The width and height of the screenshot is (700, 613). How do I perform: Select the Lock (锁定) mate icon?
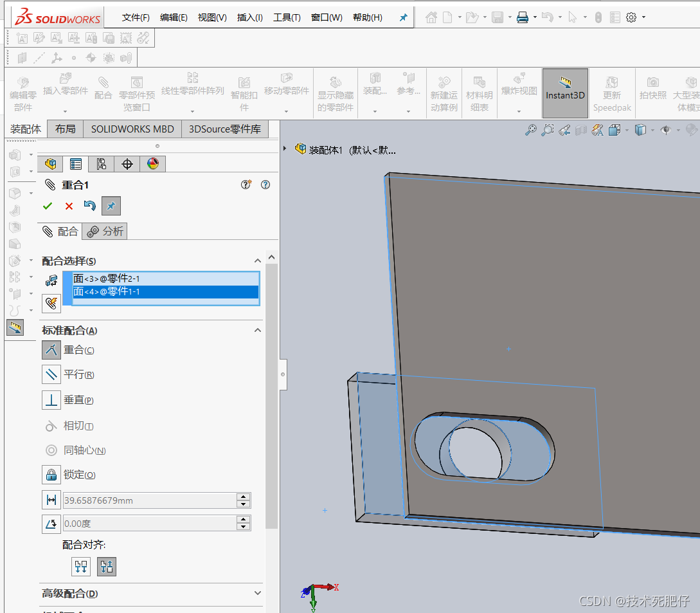point(51,475)
